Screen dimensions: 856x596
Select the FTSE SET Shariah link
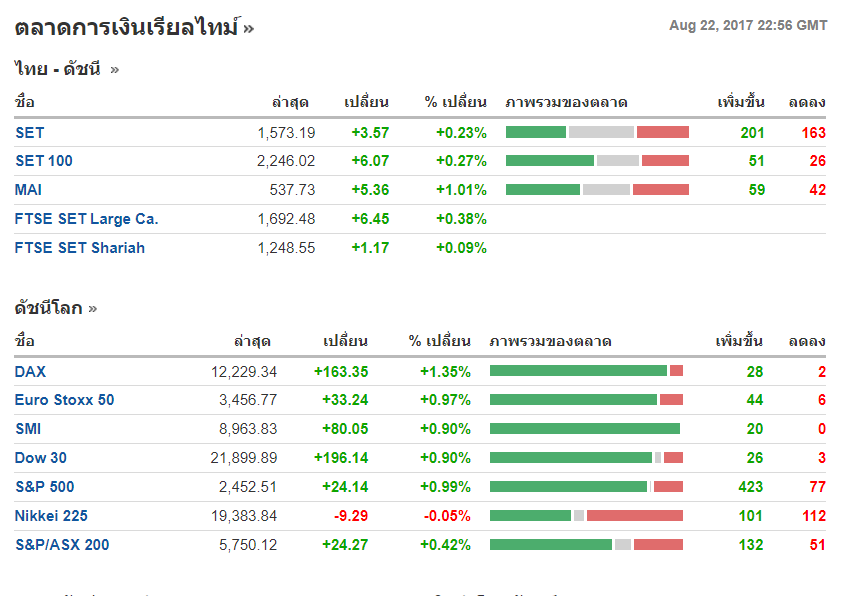pos(80,248)
